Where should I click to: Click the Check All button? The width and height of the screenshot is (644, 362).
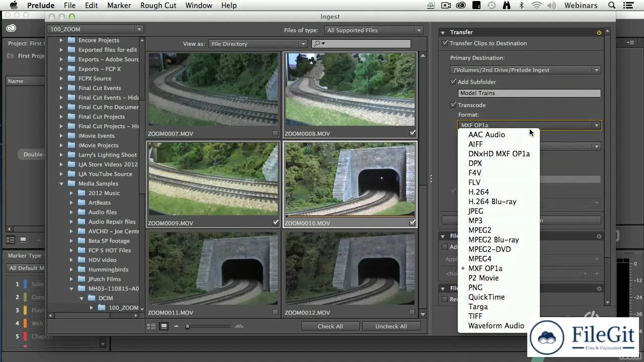(x=331, y=326)
